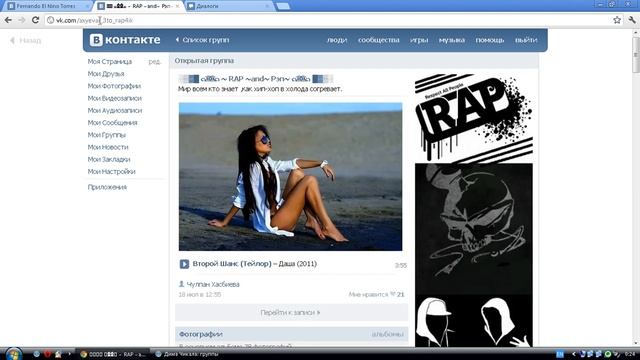Screen dimensions: 640x360
Task: Click the VKontakte logo
Action: 125,40
